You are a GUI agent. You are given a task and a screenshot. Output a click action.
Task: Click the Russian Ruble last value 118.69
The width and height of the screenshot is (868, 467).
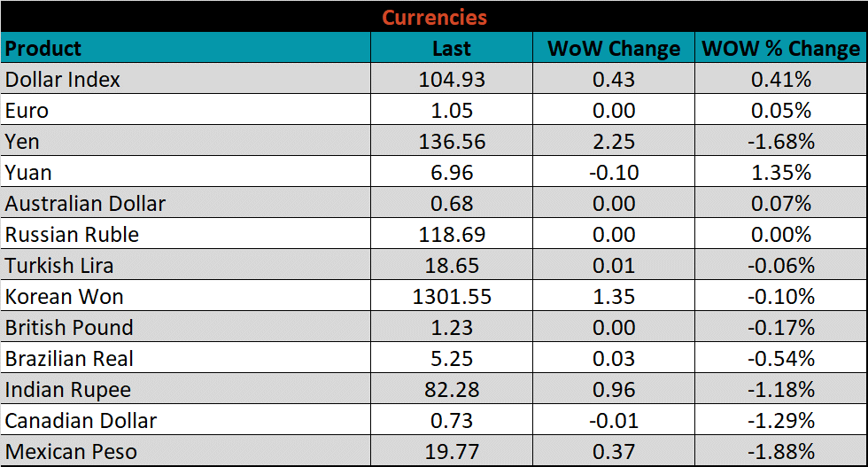(452, 235)
